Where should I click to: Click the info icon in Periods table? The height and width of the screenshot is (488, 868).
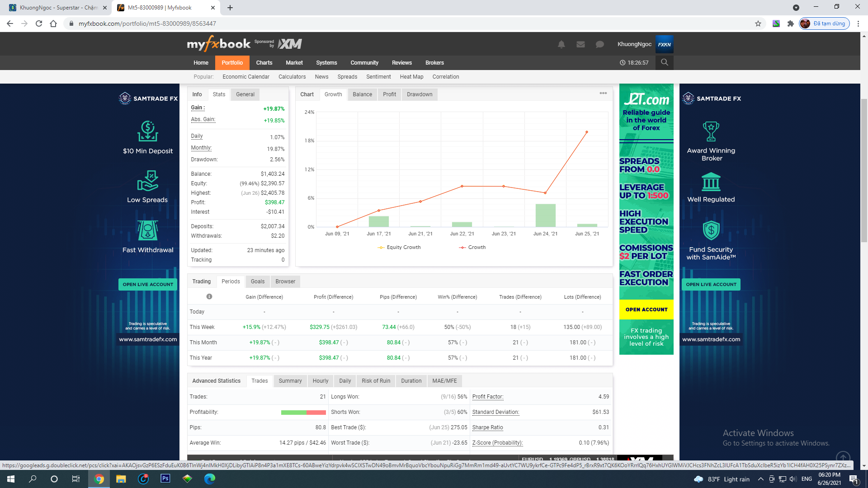tap(209, 297)
